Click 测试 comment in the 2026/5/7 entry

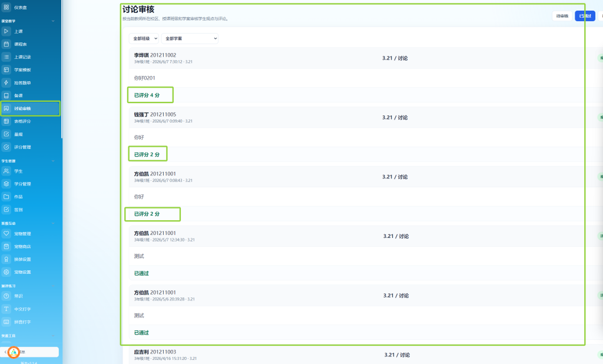(139, 256)
